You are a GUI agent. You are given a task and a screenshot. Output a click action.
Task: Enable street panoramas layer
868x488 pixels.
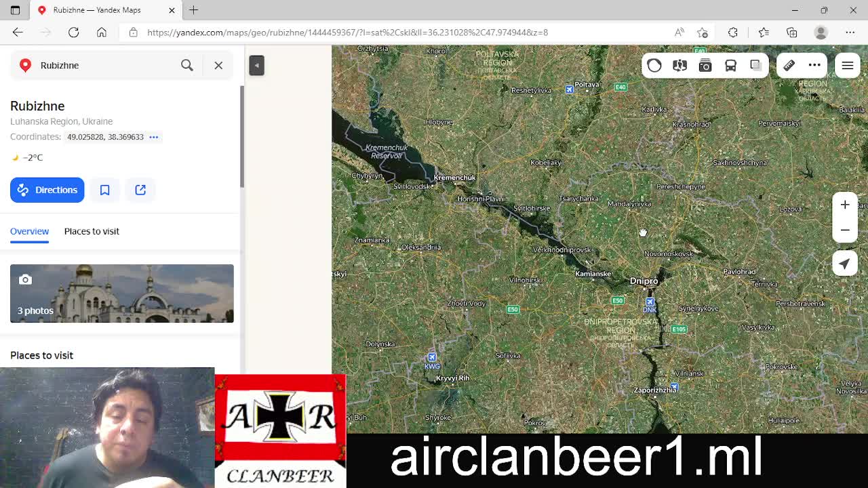(x=679, y=65)
